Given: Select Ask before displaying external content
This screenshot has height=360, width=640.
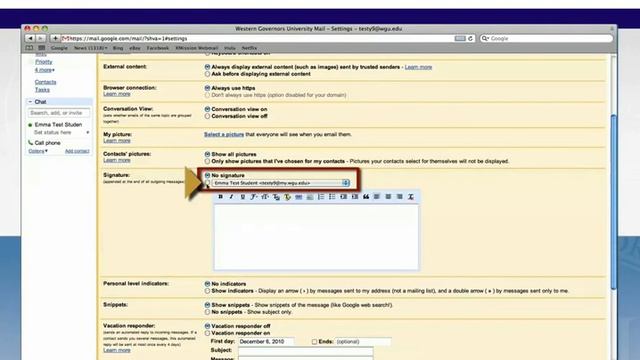Looking at the screenshot, I should point(207,74).
